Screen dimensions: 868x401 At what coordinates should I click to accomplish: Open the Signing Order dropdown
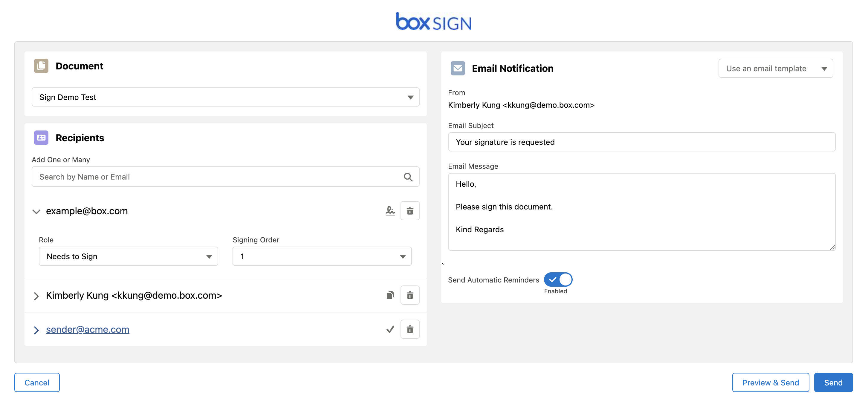[x=322, y=256]
